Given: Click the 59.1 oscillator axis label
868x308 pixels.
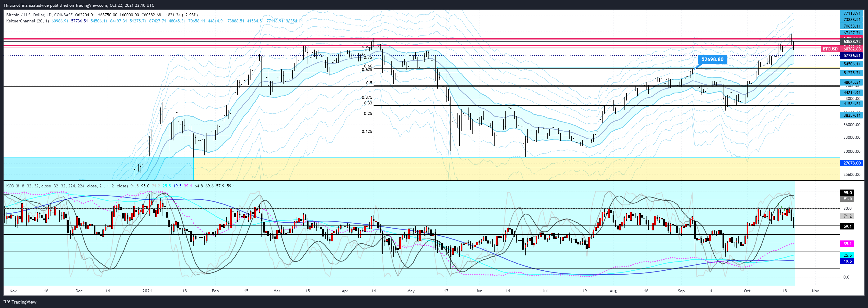Looking at the screenshot, I should [x=847, y=226].
